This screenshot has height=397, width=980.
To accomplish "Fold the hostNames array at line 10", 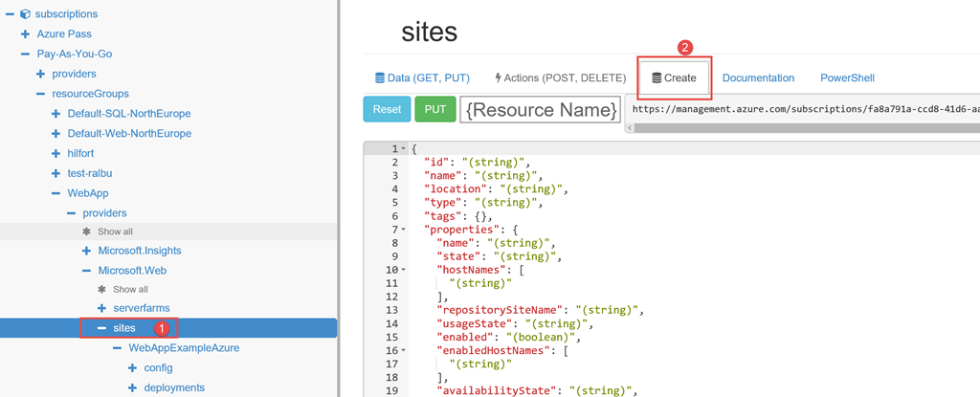I will pos(403,270).
